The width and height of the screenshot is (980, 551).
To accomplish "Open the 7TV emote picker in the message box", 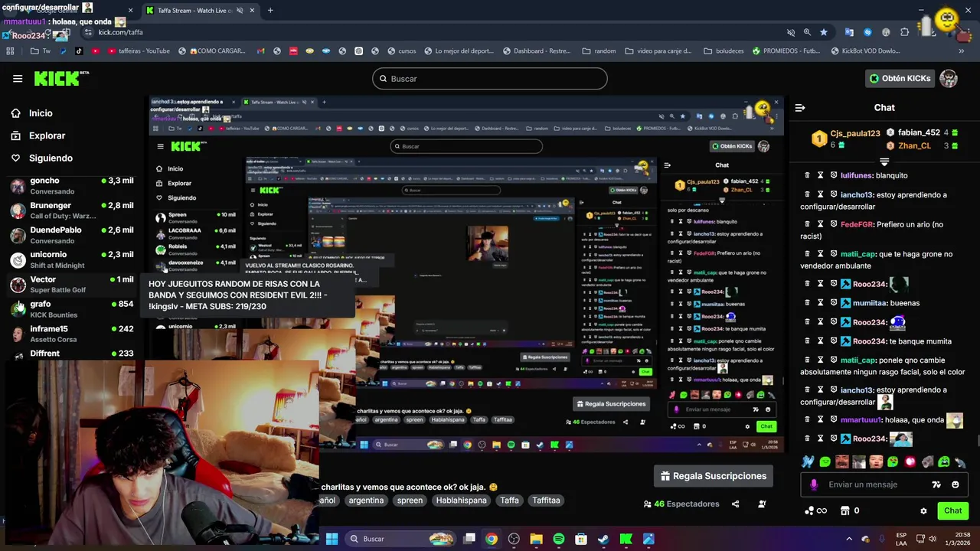I will 936,484.
